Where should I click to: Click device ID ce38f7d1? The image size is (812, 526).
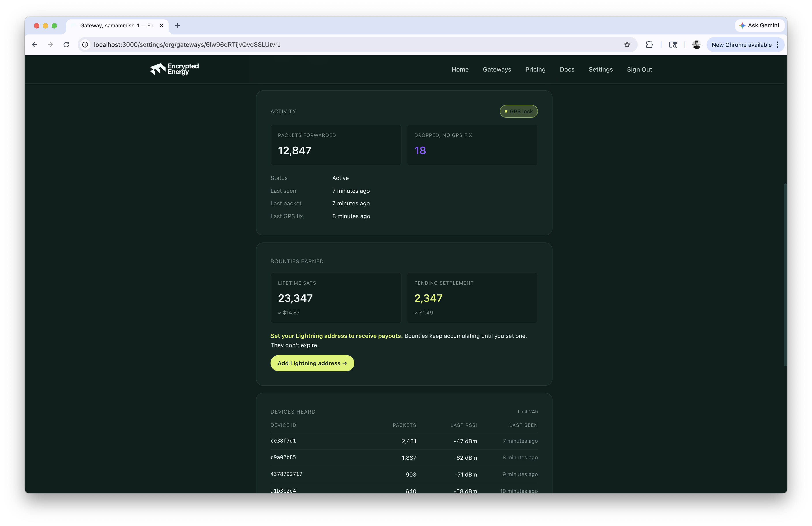point(283,441)
